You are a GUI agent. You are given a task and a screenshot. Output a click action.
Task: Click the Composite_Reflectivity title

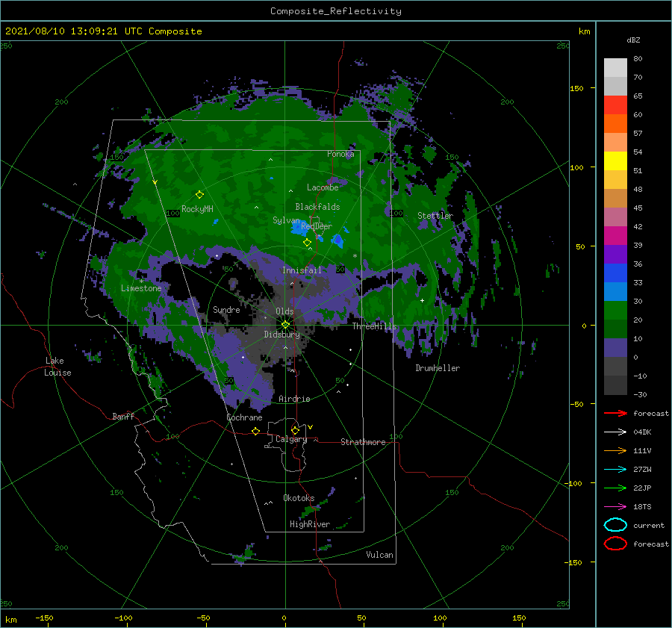click(335, 11)
